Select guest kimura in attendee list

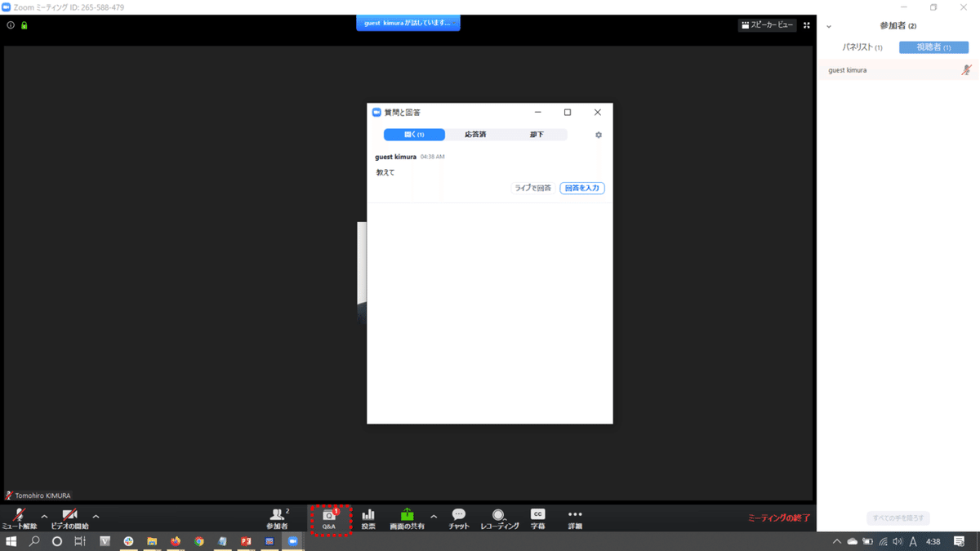898,70
